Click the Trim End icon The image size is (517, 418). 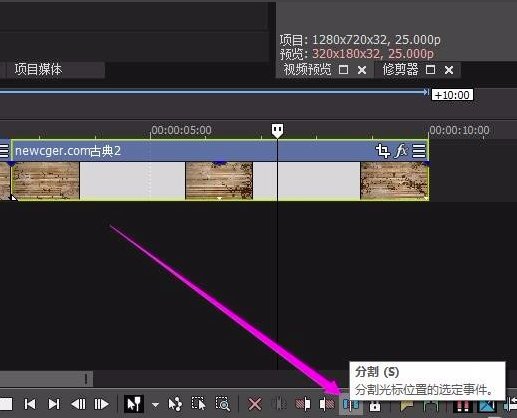(x=327, y=404)
